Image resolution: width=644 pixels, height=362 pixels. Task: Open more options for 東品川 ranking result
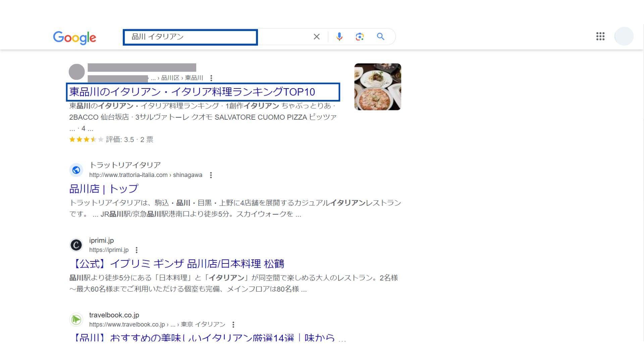[x=211, y=78]
